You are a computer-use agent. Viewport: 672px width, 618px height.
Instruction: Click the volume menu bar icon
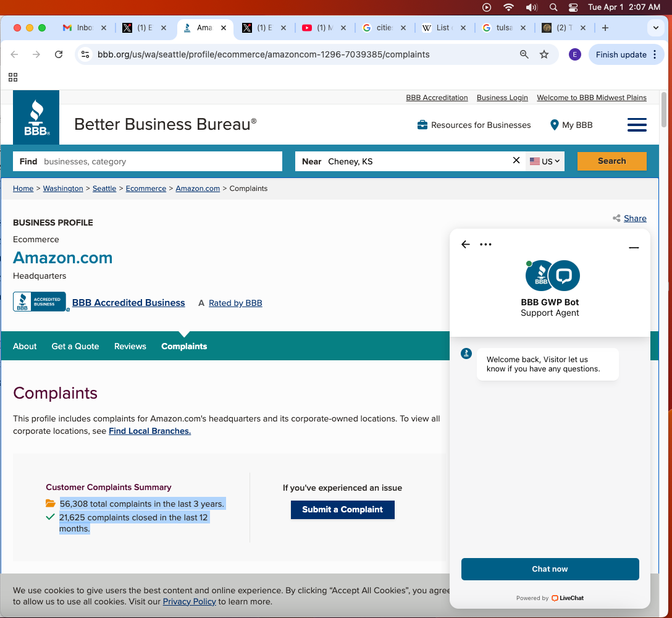coord(531,7)
